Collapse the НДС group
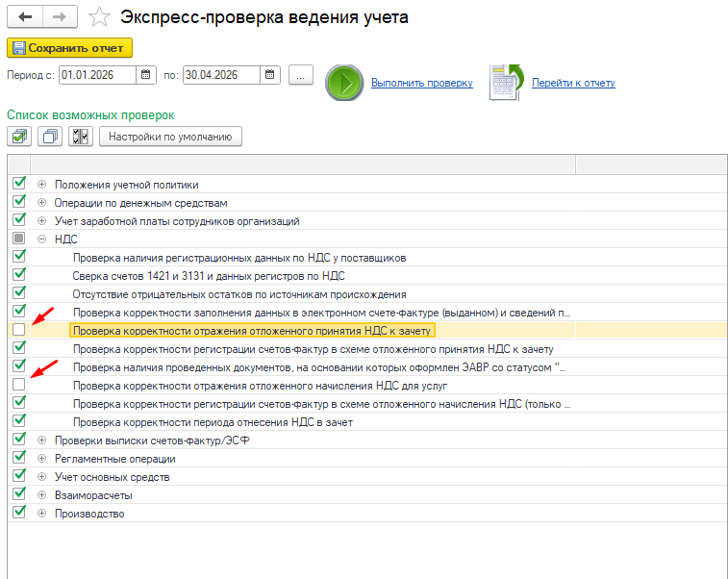 click(x=41, y=239)
